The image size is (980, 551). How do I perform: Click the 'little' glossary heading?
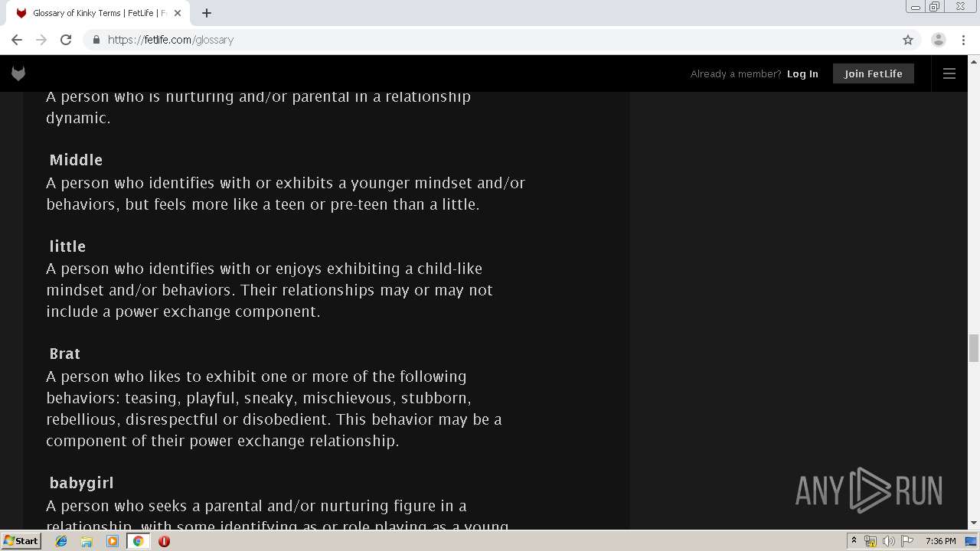(x=67, y=246)
